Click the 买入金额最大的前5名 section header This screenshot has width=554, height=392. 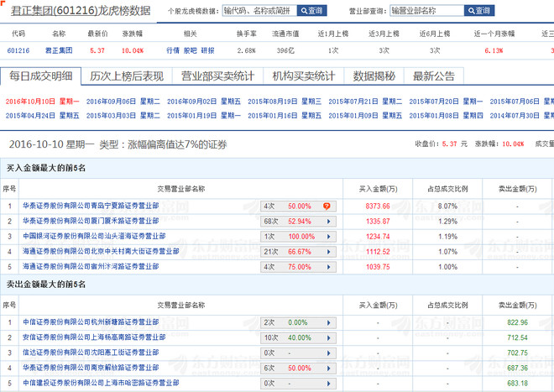tap(46, 168)
